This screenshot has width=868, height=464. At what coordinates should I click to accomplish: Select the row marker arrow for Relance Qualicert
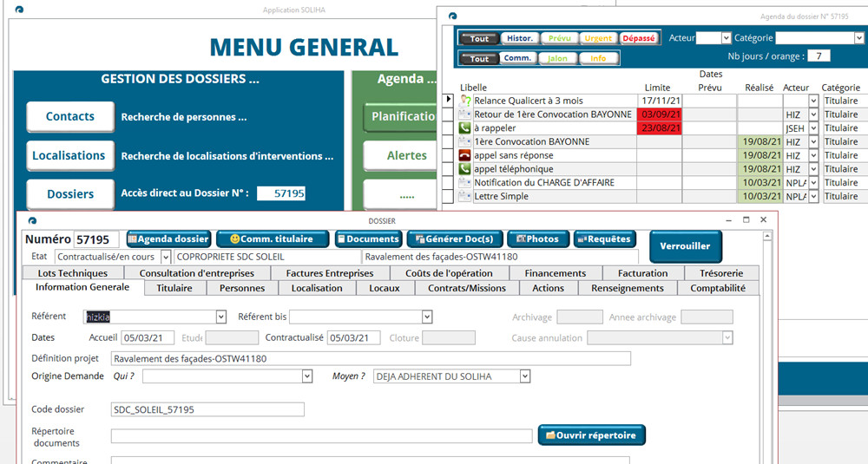pos(449,100)
